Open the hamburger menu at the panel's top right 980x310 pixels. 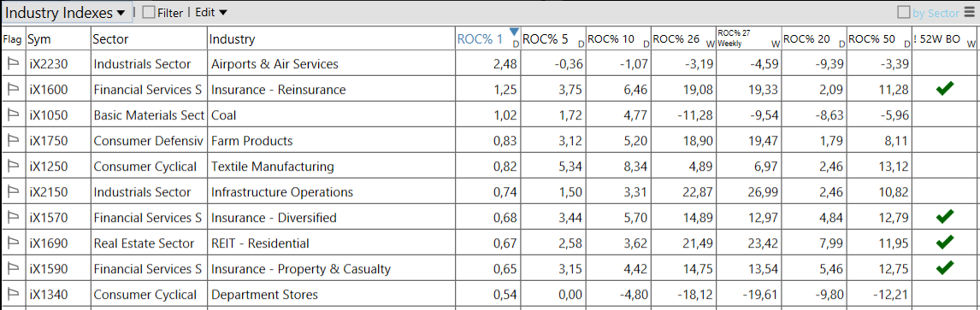969,13
